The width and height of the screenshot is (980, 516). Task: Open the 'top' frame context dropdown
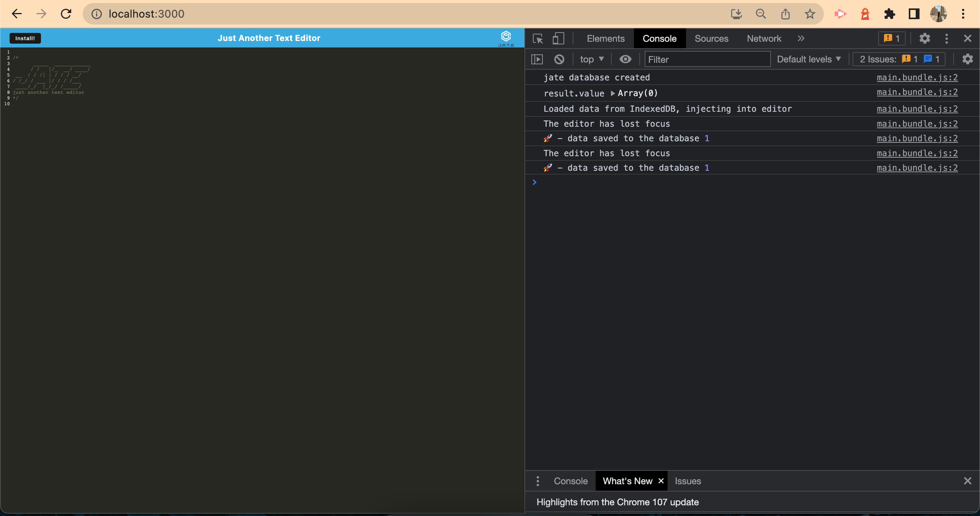pos(591,59)
